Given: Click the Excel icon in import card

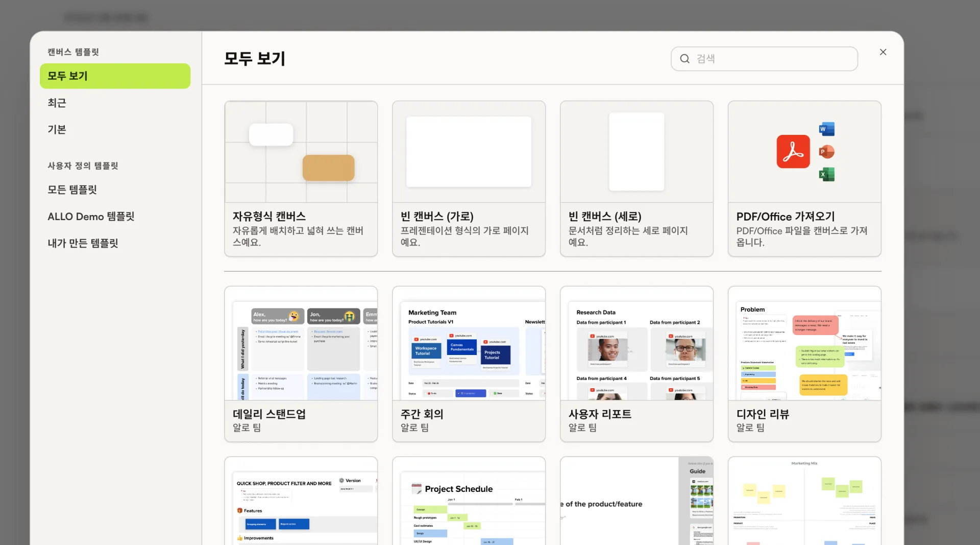Looking at the screenshot, I should click(826, 174).
